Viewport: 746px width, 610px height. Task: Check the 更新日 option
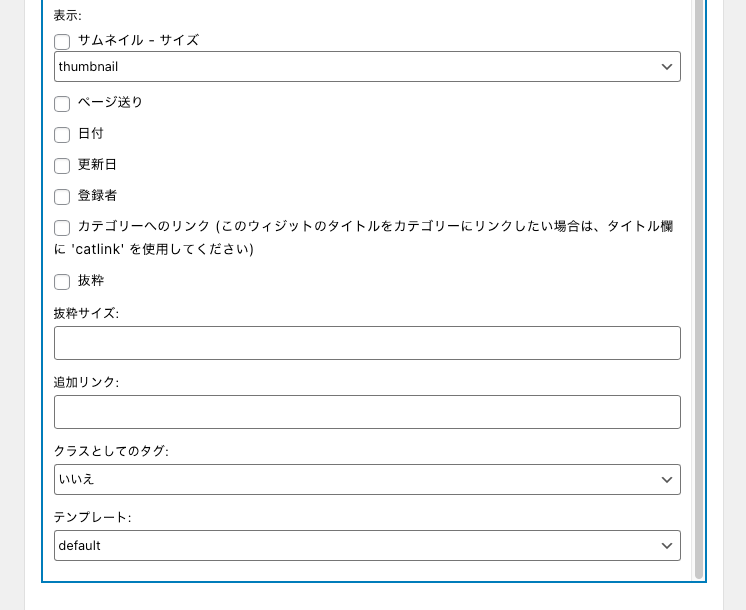pos(62,166)
